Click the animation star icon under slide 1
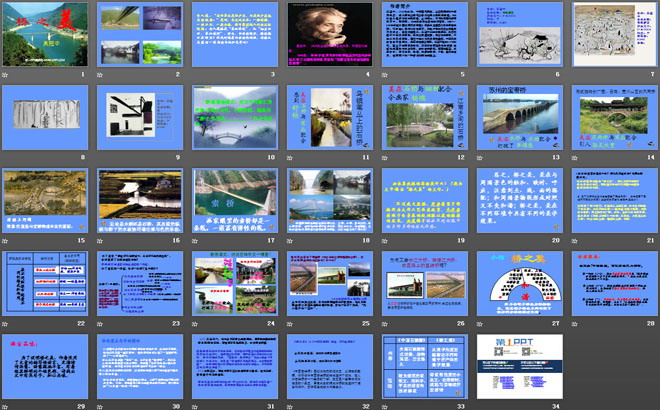Screen dimensions: 660x410 tap(5, 75)
